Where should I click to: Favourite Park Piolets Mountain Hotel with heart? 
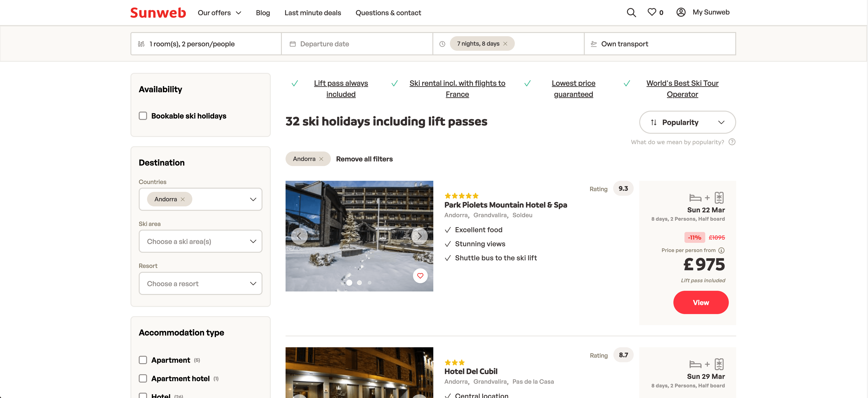point(420,276)
